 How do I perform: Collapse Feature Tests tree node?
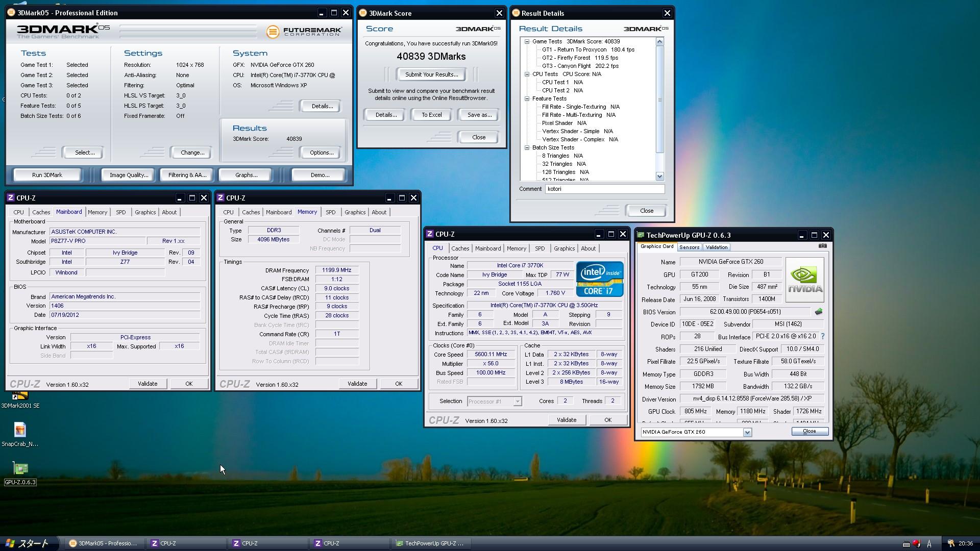pyautogui.click(x=527, y=99)
